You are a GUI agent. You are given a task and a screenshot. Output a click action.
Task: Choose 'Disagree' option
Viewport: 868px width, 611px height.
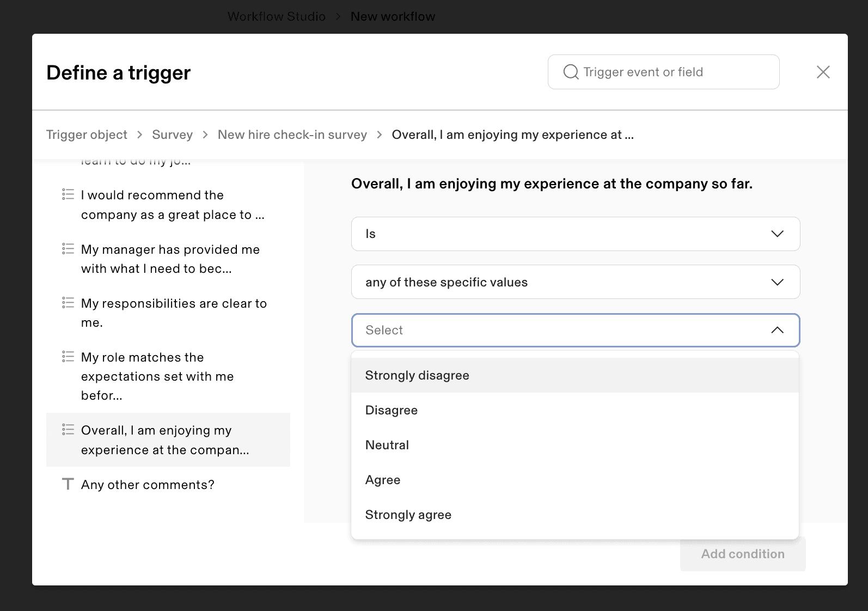point(575,410)
